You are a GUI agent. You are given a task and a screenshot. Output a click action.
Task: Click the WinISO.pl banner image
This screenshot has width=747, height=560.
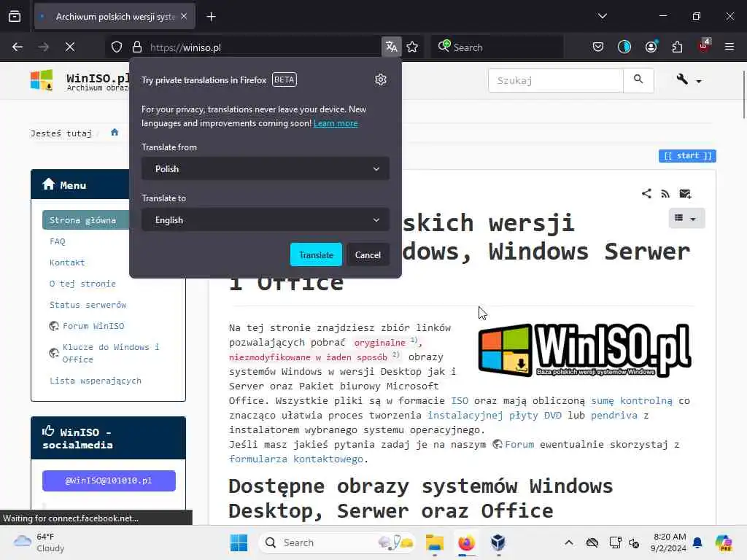(585, 350)
